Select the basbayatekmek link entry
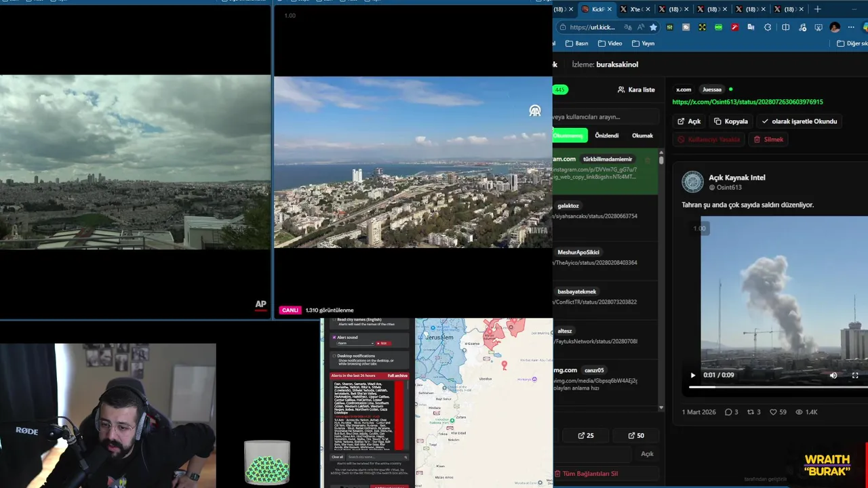The width and height of the screenshot is (868, 488). click(x=604, y=300)
